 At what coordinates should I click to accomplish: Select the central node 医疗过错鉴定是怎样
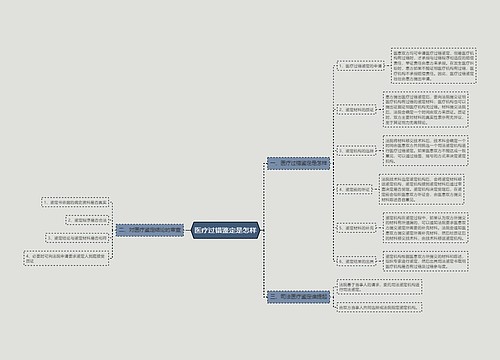point(225,230)
